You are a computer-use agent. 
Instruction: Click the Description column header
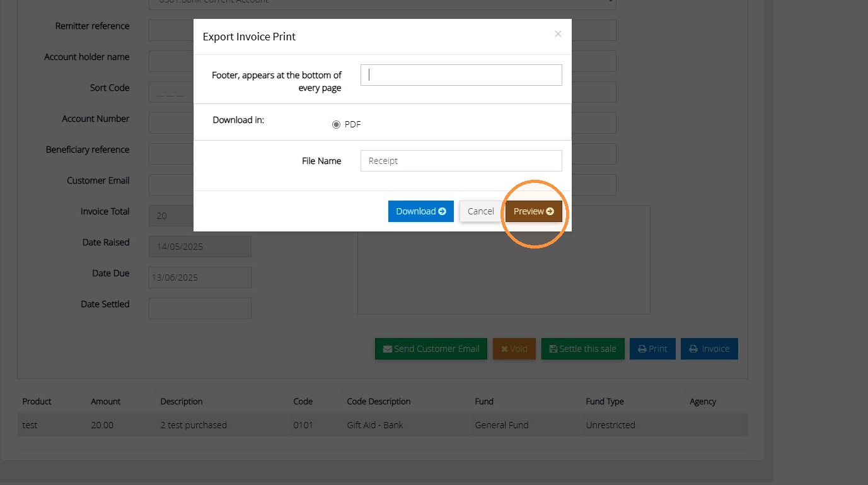(x=182, y=401)
